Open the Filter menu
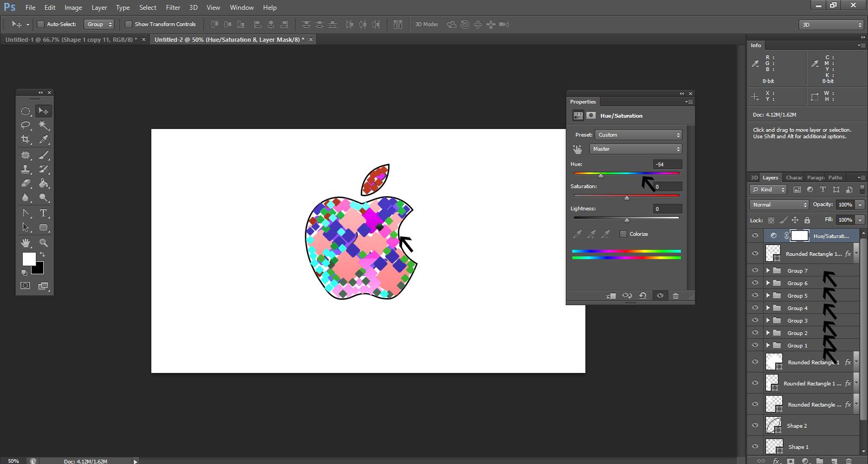 (173, 8)
